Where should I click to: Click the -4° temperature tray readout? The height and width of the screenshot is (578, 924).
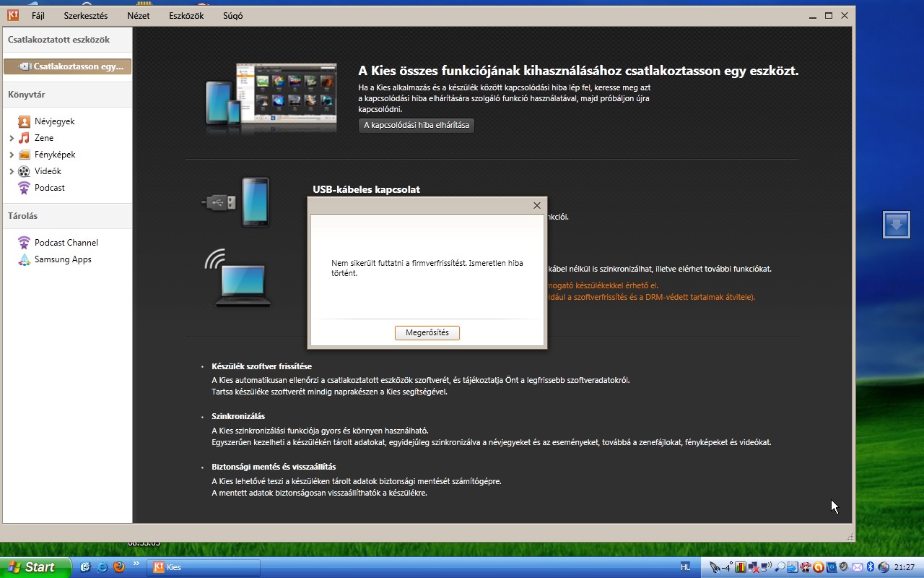click(x=727, y=566)
